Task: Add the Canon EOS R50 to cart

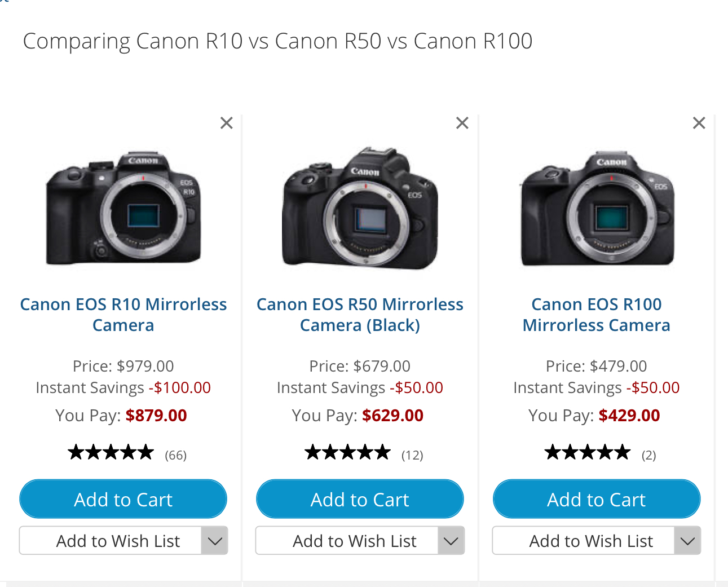Action: [360, 499]
